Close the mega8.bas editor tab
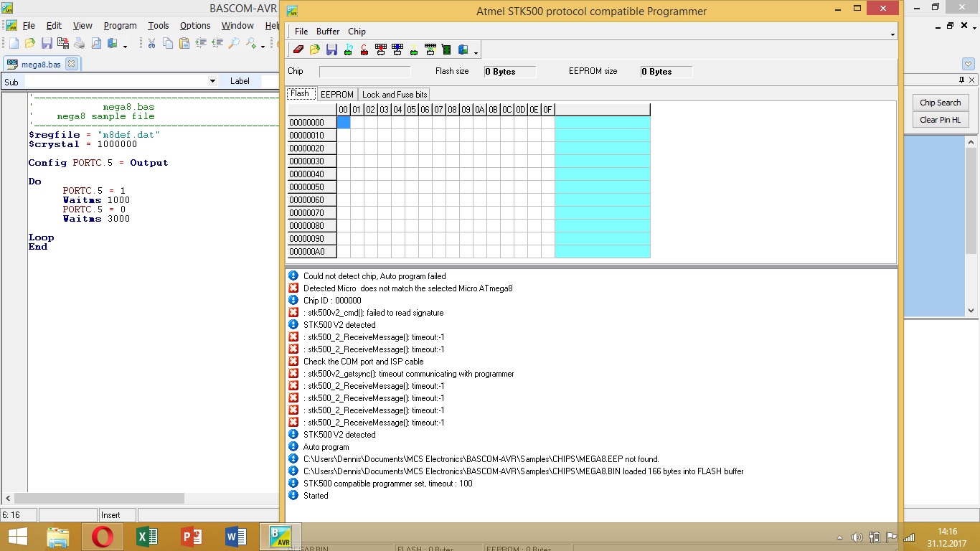The image size is (980, 551). coord(71,64)
